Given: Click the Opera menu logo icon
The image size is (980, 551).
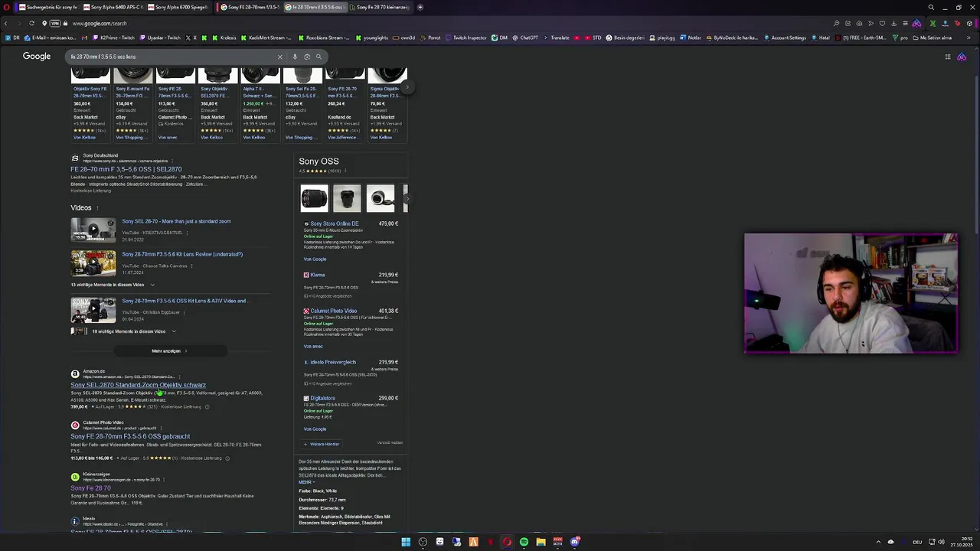Looking at the screenshot, I should (x=6, y=7).
